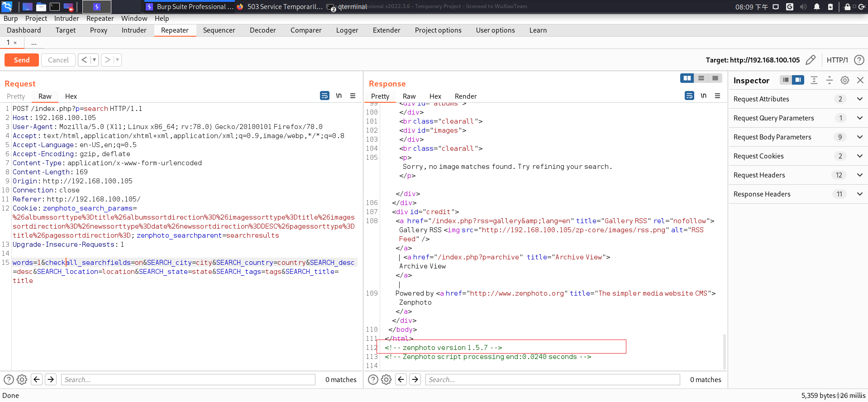Open forward history dropdown arrow
This screenshot has height=402, width=868.
(x=117, y=60)
